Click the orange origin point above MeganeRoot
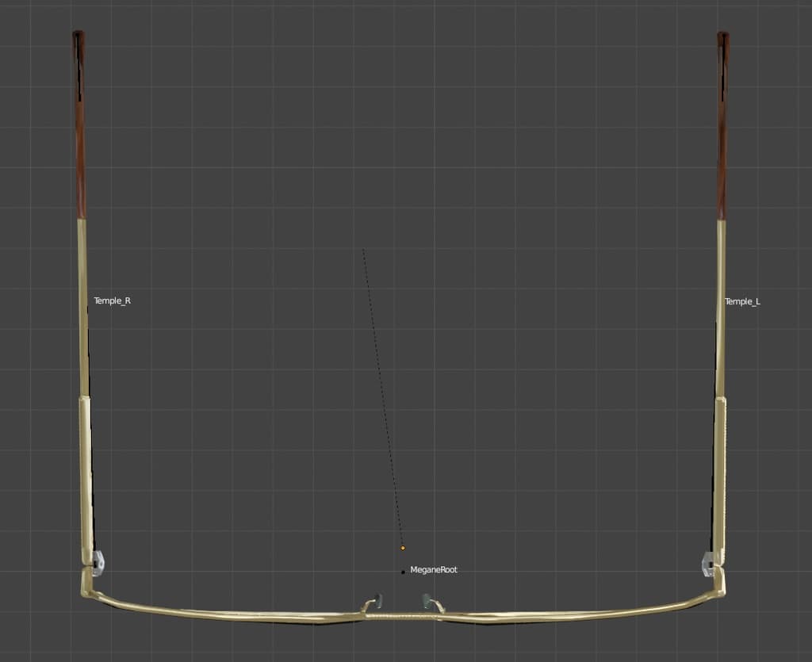Image resolution: width=812 pixels, height=662 pixels. (403, 548)
